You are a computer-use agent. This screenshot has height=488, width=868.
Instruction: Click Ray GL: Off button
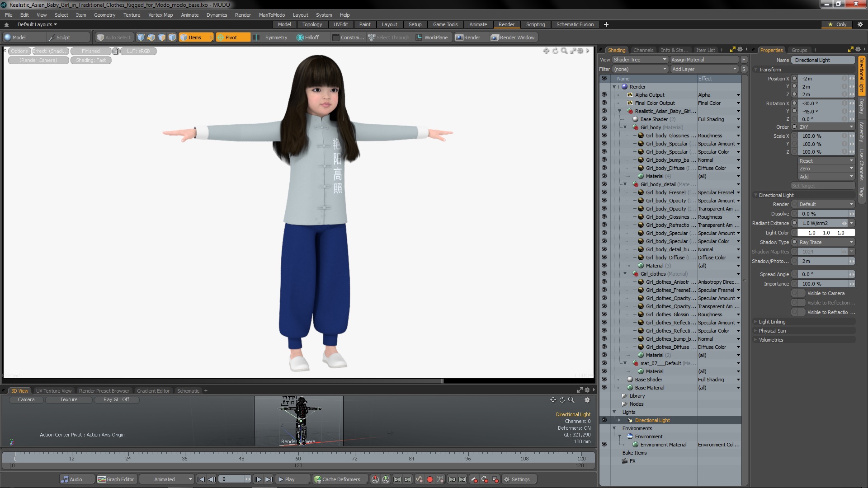point(116,399)
